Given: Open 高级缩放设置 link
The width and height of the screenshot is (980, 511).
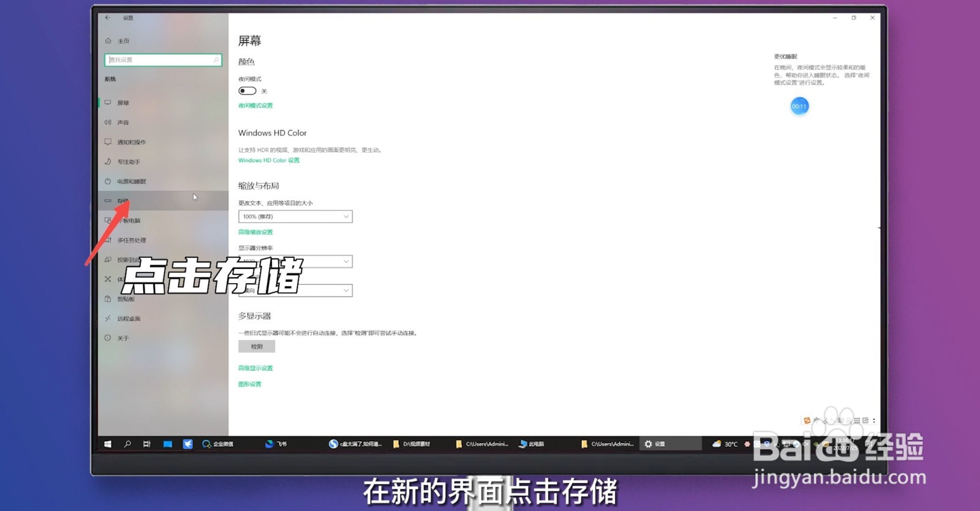Looking at the screenshot, I should click(255, 232).
